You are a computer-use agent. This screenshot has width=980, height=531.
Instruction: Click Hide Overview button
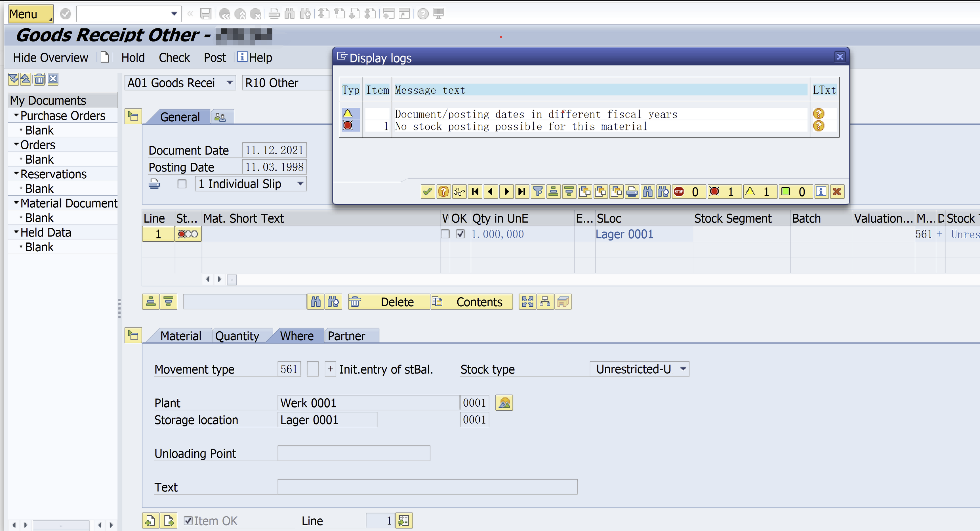click(51, 57)
